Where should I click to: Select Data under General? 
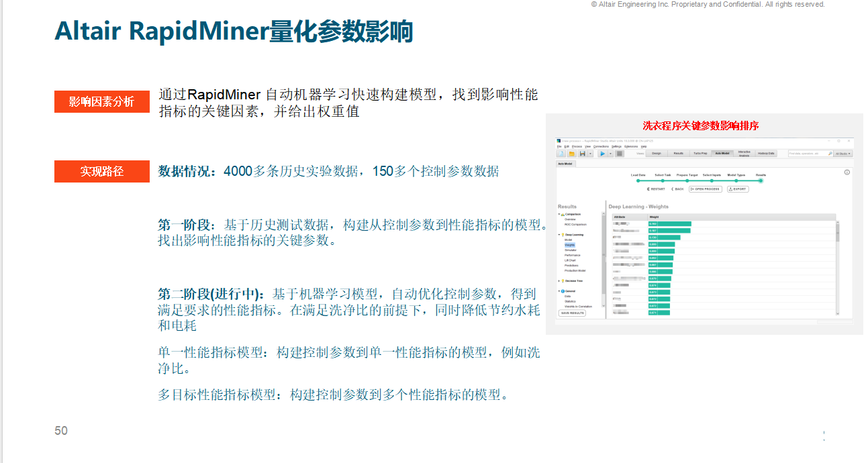pyautogui.click(x=568, y=296)
